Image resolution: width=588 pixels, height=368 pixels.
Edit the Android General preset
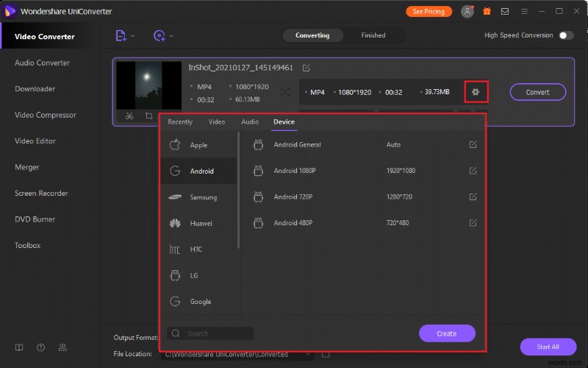(473, 145)
